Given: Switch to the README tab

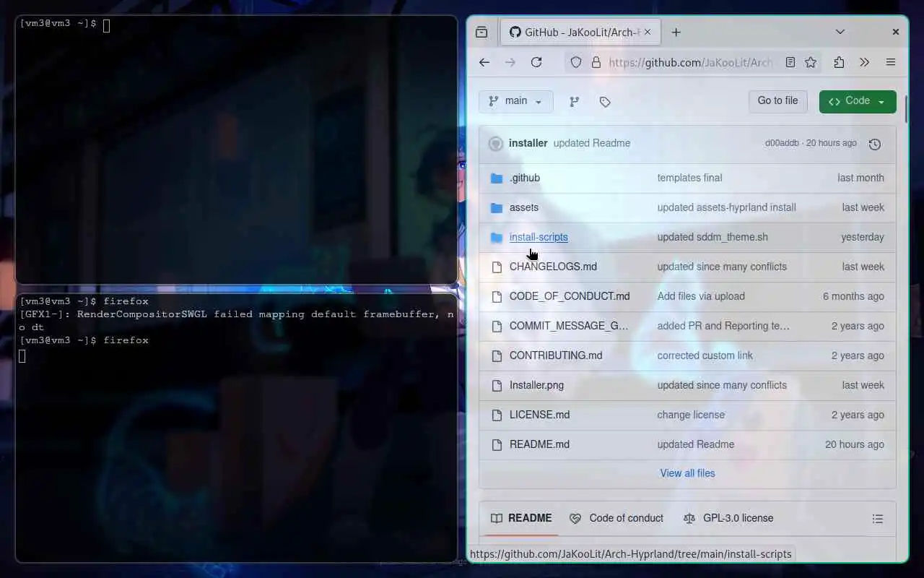Looking at the screenshot, I should coord(521,518).
